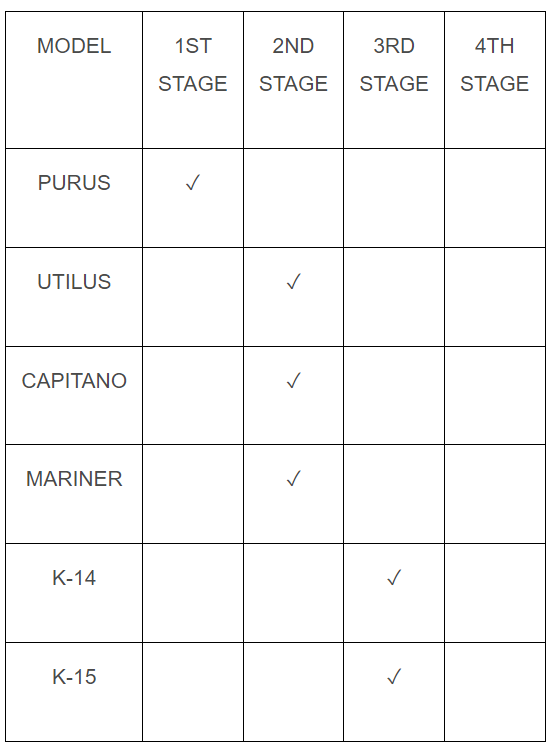Click the empty UTILUS 3rd stage cell
The image size is (552, 745).
pos(394,297)
